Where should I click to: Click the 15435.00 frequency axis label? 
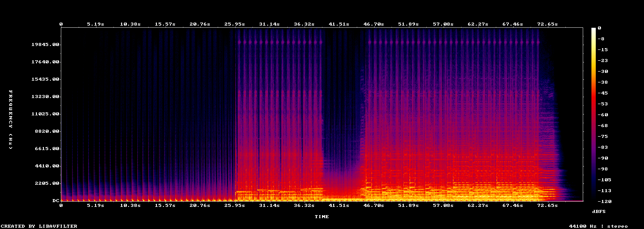[x=45, y=79]
